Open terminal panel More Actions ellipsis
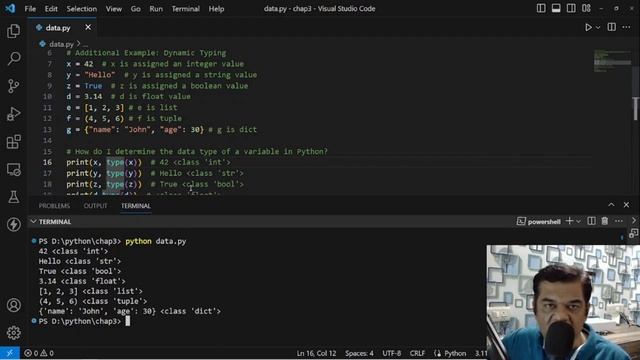640x360 pixels. click(619, 221)
